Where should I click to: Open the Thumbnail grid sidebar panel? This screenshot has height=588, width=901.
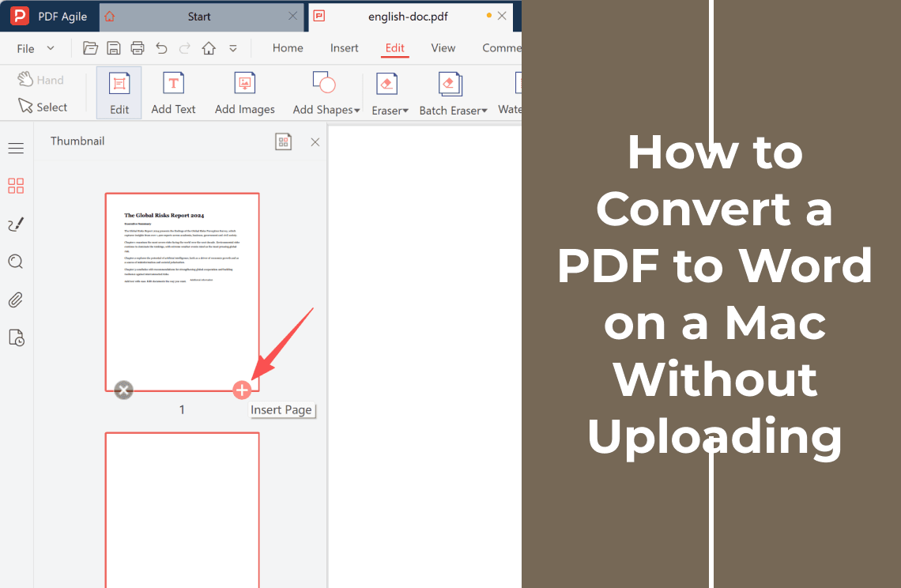pyautogui.click(x=16, y=186)
